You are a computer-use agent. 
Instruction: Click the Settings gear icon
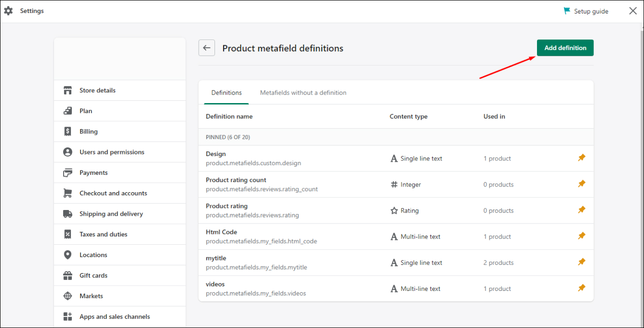9,11
